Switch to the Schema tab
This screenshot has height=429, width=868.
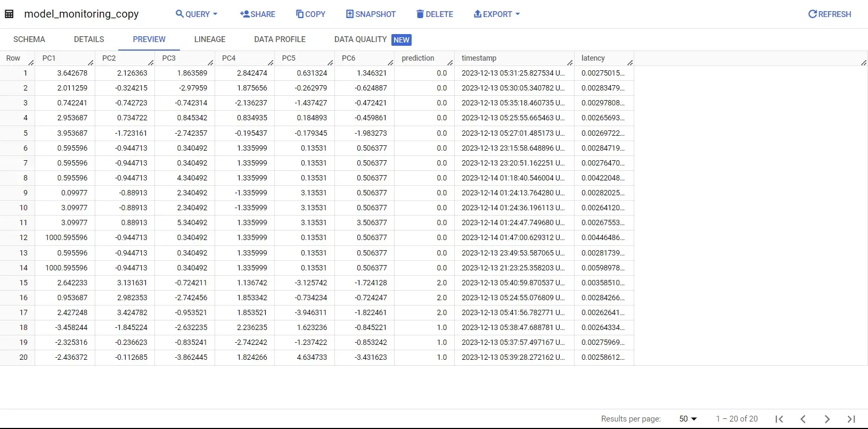coord(29,39)
